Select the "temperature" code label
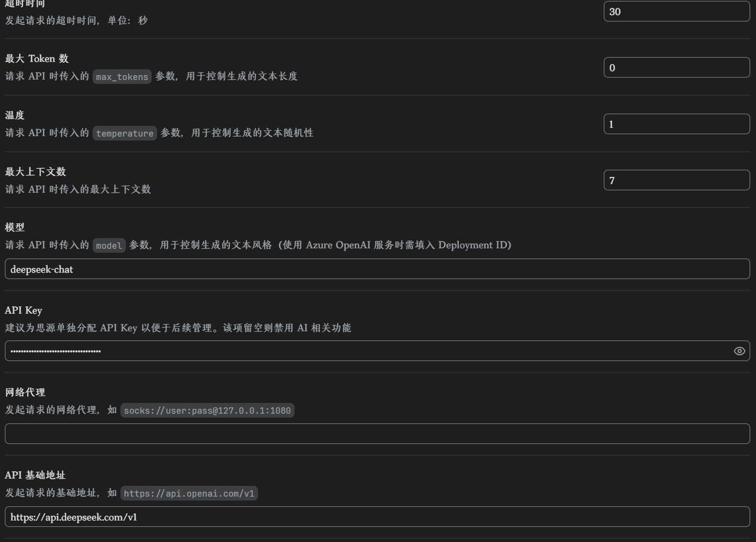Image resolution: width=756 pixels, height=542 pixels. 125,133
